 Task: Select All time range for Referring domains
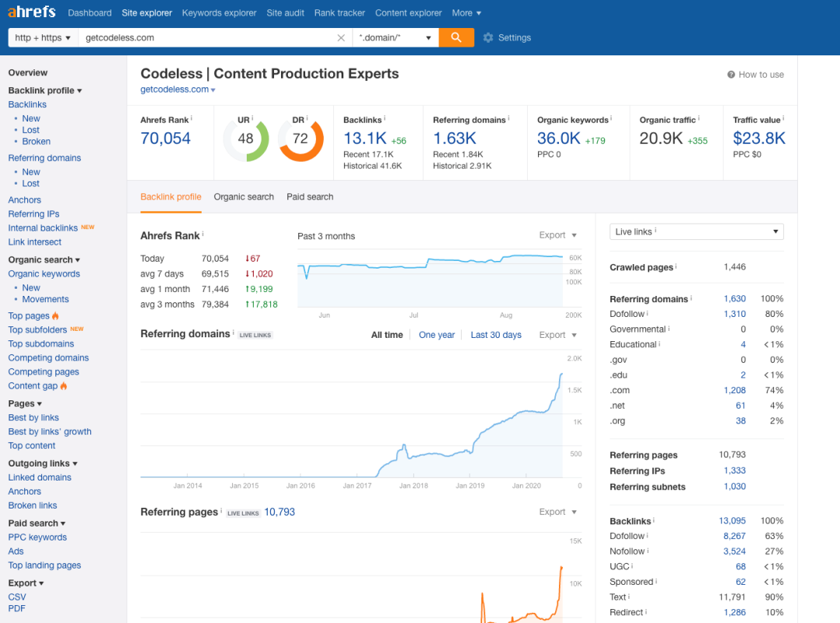coord(387,335)
